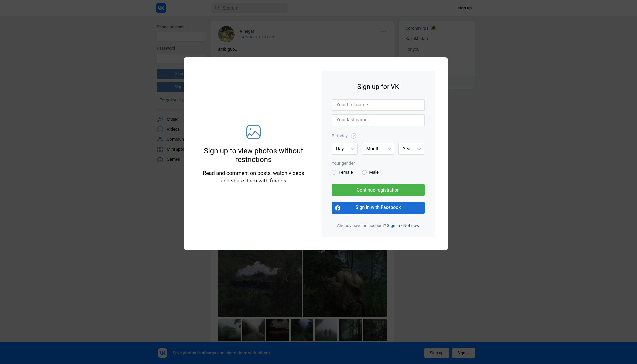The image size is (637, 364).
Task: Select the Male gender option
Action: point(370,172)
